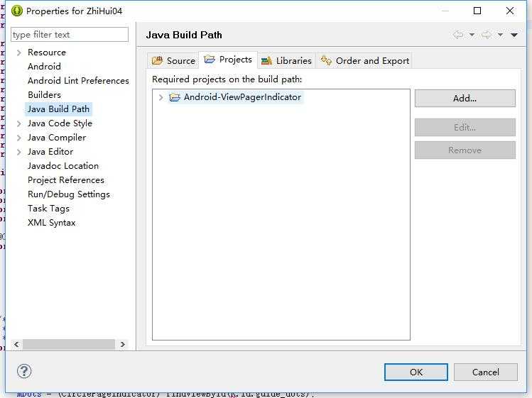Click the Add... button
Screen dimensions: 532x398
(x=465, y=99)
